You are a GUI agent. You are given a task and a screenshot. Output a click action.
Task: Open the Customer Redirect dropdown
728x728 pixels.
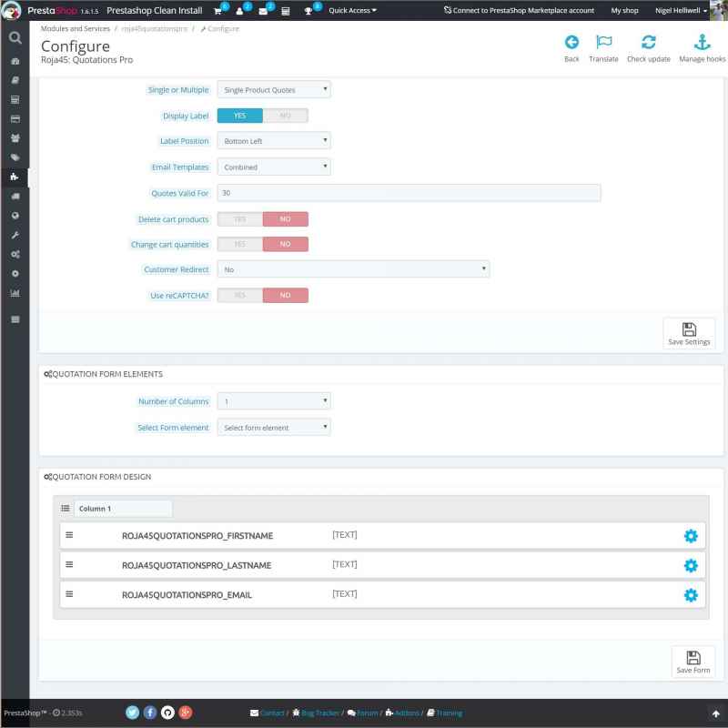coord(353,269)
